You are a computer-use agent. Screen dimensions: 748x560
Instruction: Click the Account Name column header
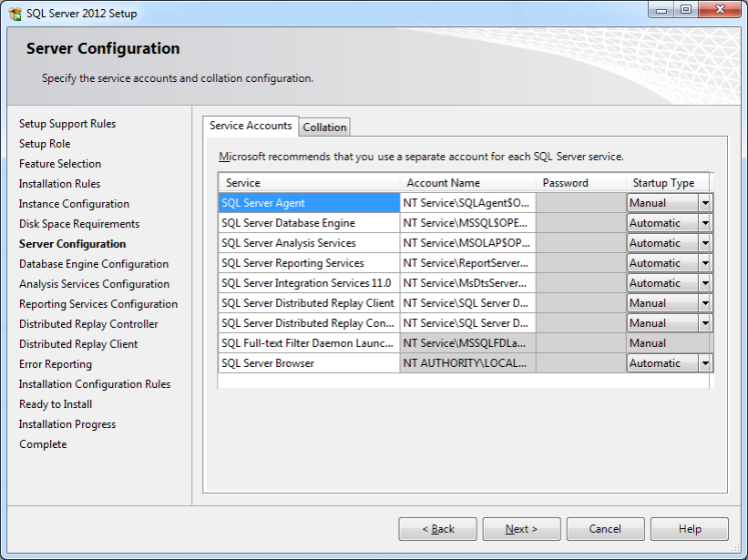(467, 183)
